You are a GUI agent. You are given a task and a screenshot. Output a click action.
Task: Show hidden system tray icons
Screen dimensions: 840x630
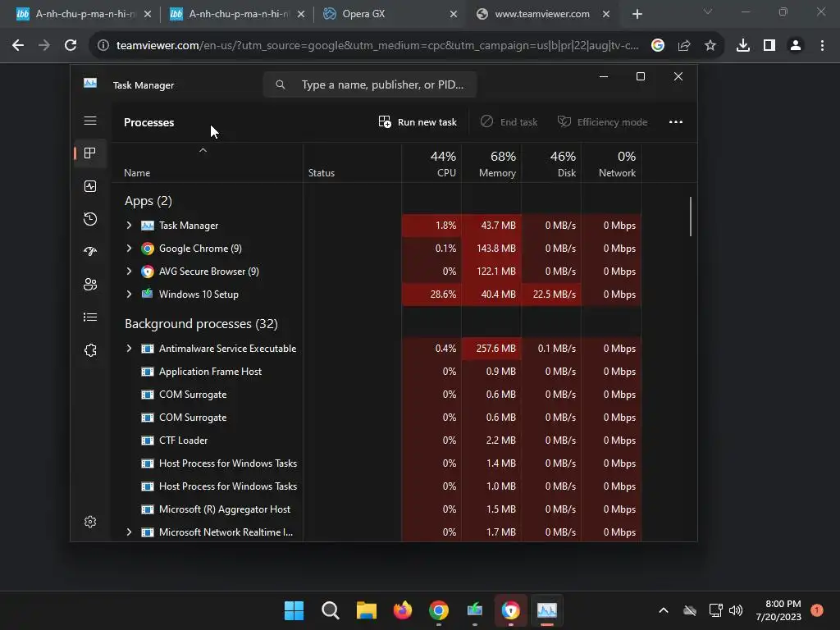tap(663, 610)
